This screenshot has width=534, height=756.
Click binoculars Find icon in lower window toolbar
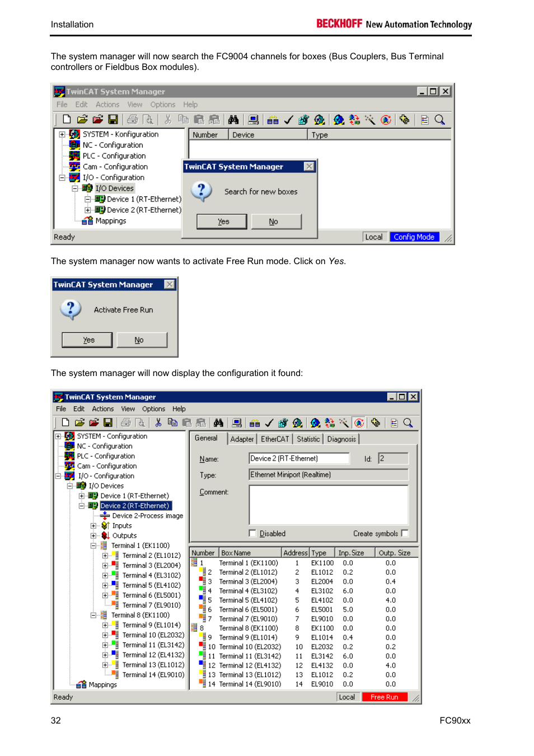(218, 423)
